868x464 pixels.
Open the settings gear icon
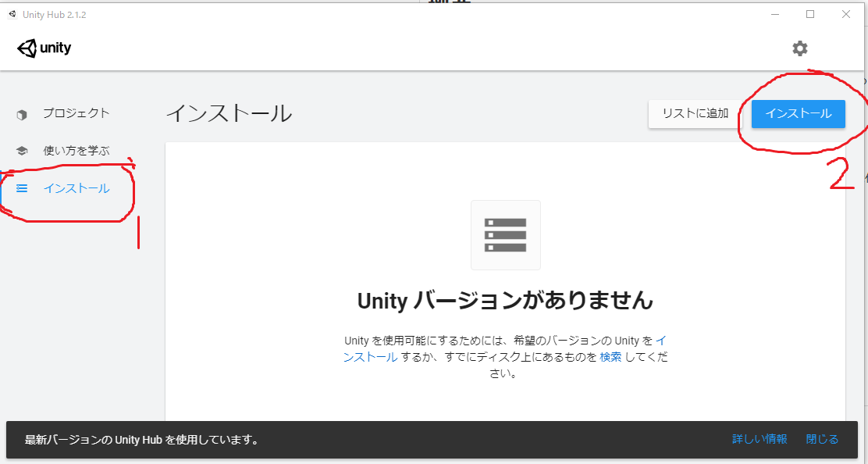(x=800, y=48)
